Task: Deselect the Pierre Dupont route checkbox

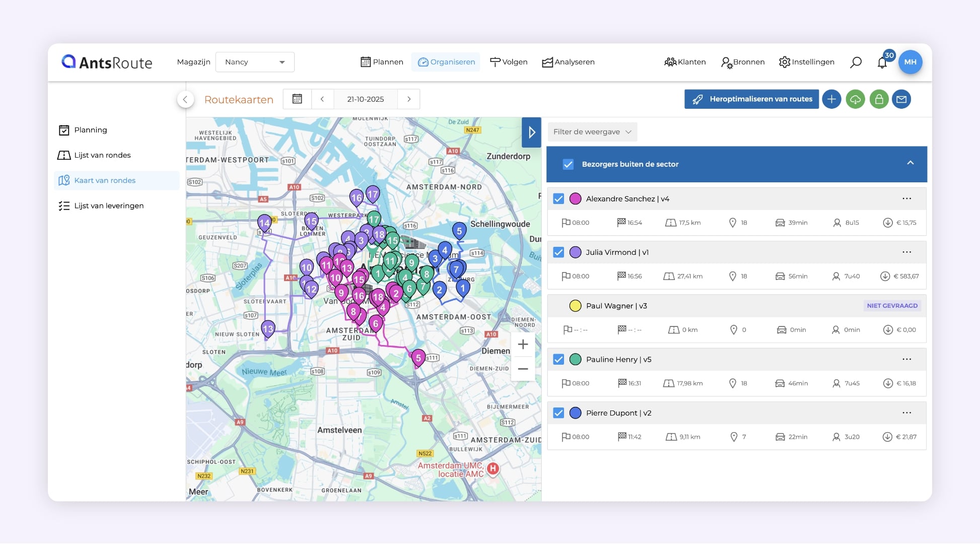Action: tap(558, 413)
